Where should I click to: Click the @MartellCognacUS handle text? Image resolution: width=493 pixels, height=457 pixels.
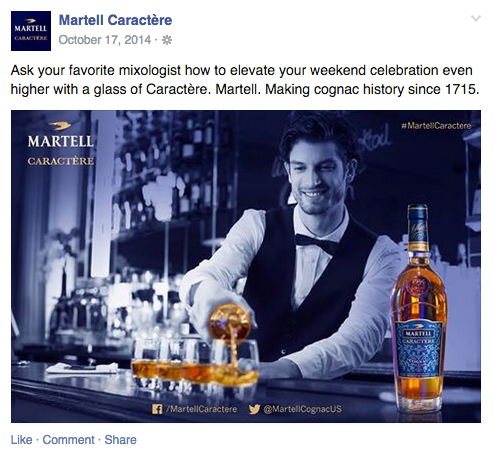[x=302, y=409]
